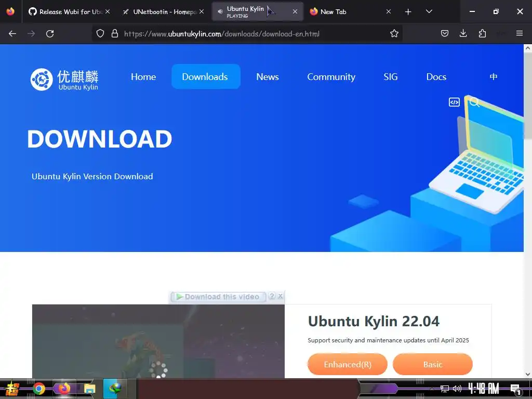Open the volume tray icon
Viewport: 532px width, 399px height.
click(457, 389)
